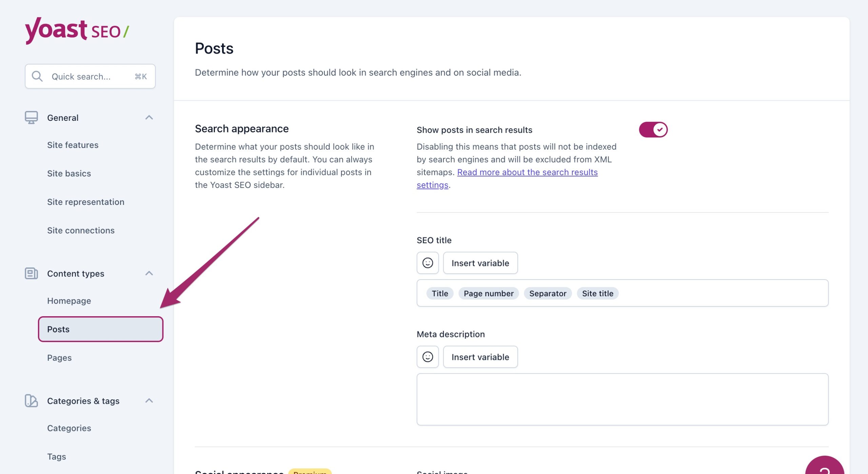This screenshot has height=474, width=868.
Task: Click the Meta description smiley face icon
Action: point(428,357)
